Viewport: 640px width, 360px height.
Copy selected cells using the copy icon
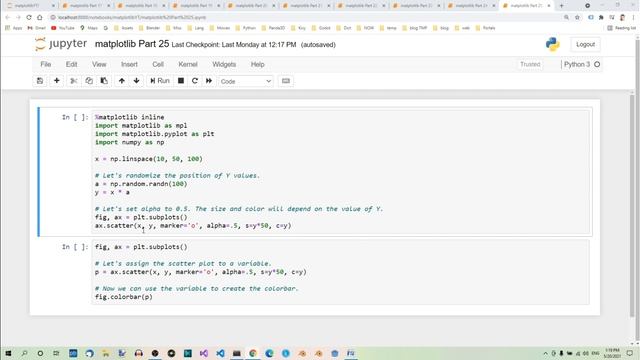pos(89,81)
